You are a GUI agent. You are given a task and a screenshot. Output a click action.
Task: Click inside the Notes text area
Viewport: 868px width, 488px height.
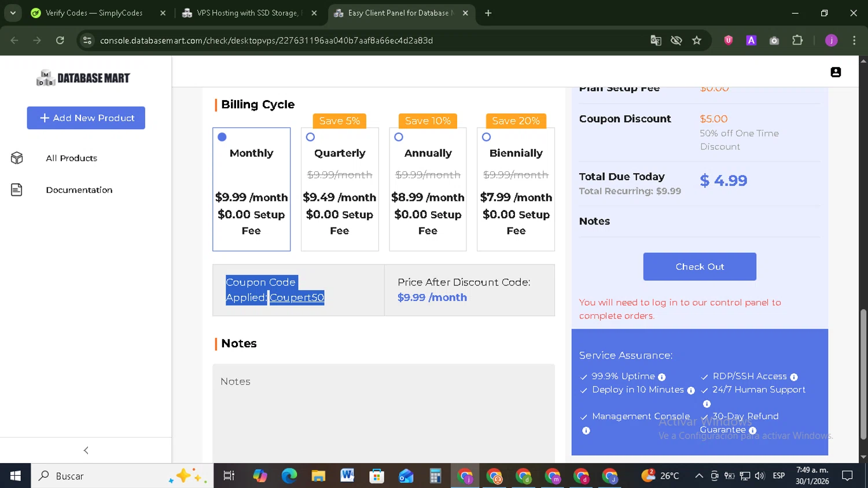coord(384,413)
